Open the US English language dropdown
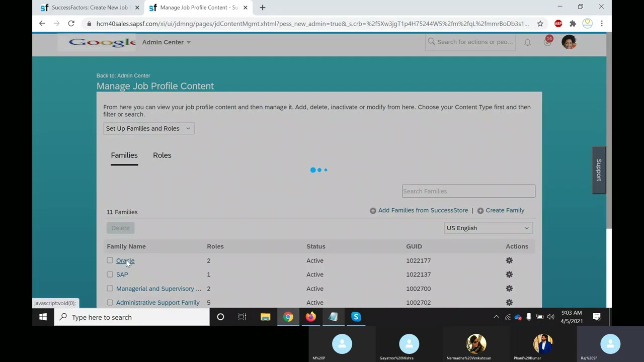644x362 pixels. [488, 228]
